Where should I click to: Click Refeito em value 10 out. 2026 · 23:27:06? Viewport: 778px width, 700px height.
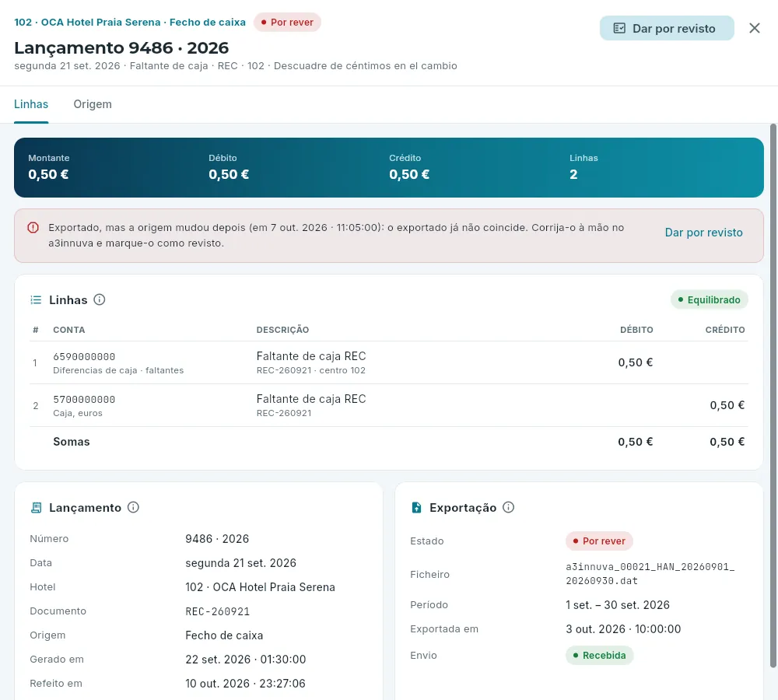pyautogui.click(x=245, y=684)
